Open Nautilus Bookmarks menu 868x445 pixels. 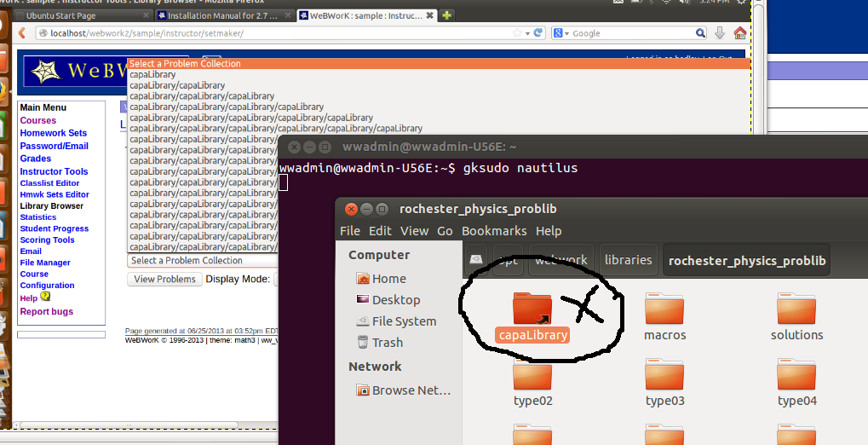494,230
